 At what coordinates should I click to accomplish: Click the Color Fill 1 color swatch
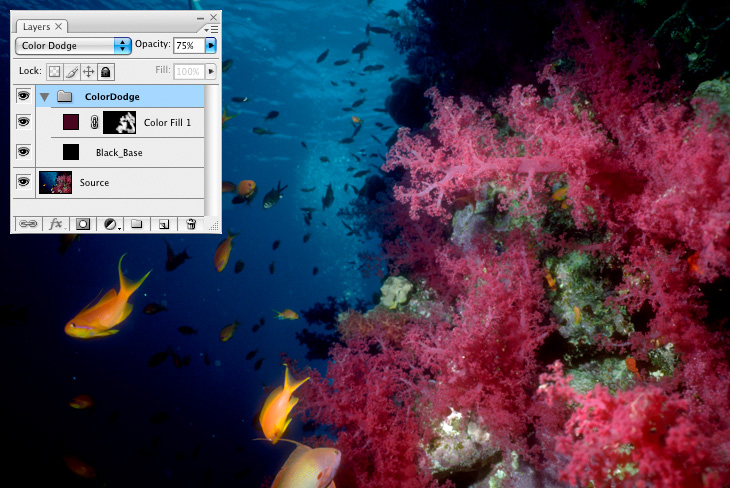click(x=71, y=123)
